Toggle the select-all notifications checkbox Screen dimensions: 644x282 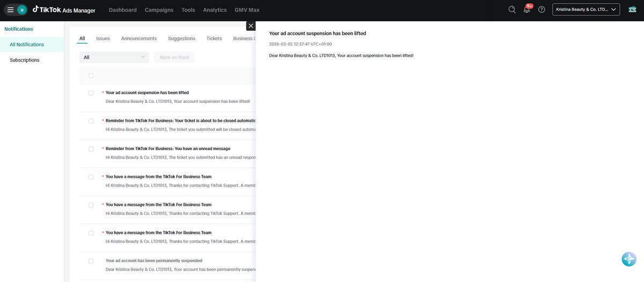coord(91,76)
